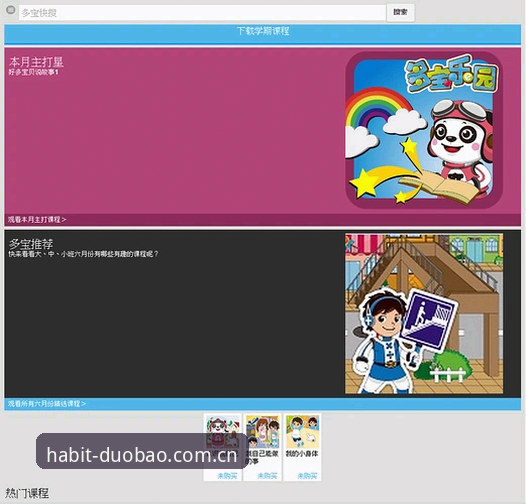Click the 多宝推荐 heading
This screenshot has width=526, height=504.
[x=31, y=244]
